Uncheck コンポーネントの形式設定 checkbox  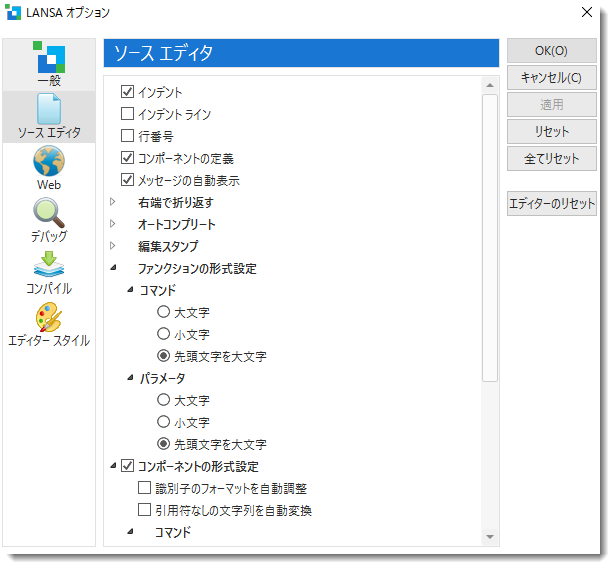point(127,466)
